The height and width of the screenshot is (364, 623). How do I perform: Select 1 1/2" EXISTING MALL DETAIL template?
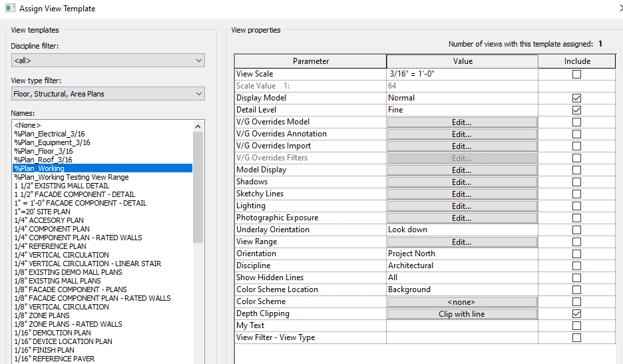pos(62,186)
